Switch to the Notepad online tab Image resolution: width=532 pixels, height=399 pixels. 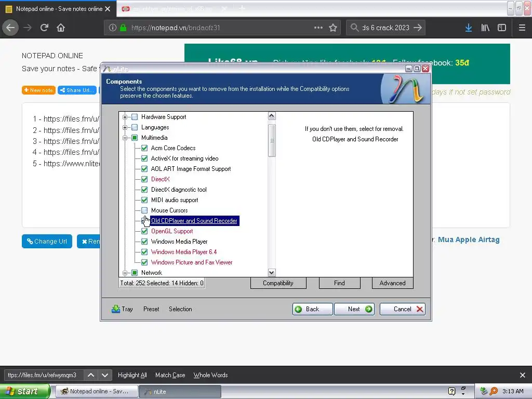click(59, 9)
